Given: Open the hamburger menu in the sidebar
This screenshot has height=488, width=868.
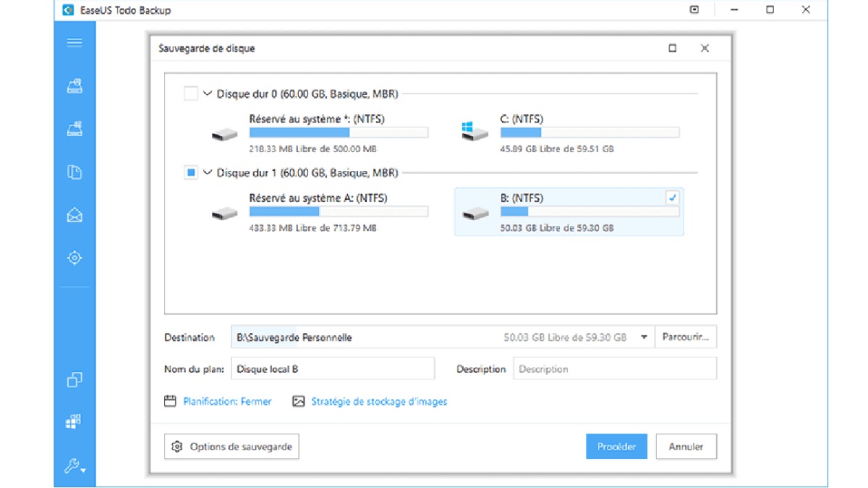Looking at the screenshot, I should coord(75,43).
